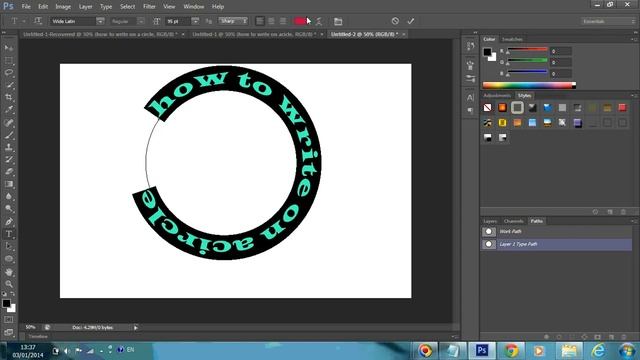Reset default foreground and background colors
This screenshot has width=640, height=360.
[x=4, y=293]
